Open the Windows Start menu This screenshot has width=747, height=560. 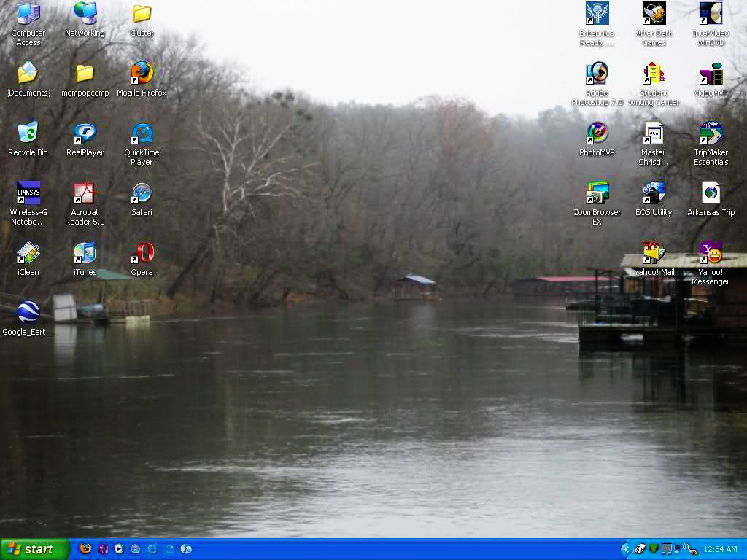(x=34, y=549)
